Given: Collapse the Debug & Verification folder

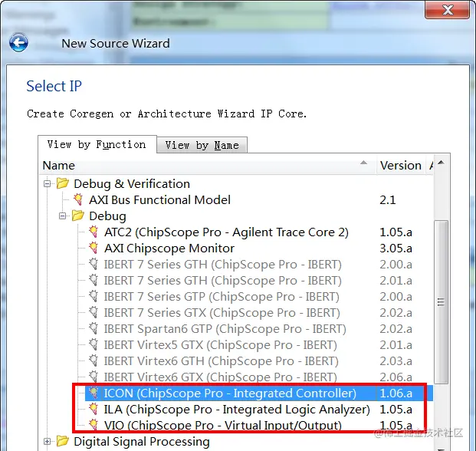Looking at the screenshot, I should point(47,184).
